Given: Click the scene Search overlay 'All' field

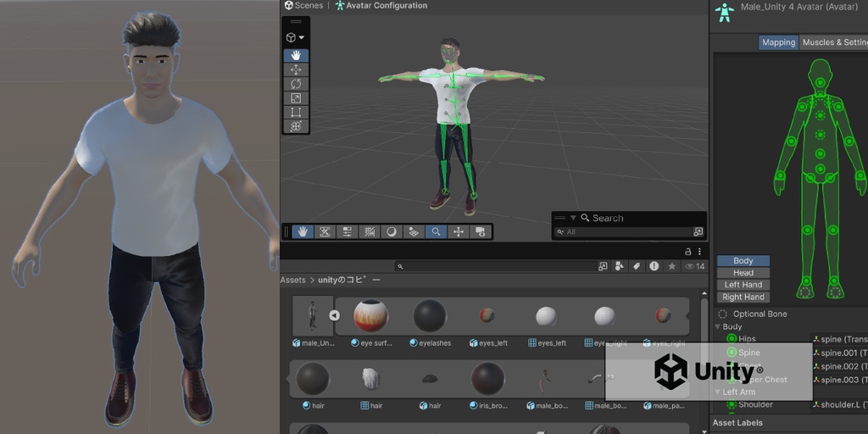Looking at the screenshot, I should [x=624, y=232].
